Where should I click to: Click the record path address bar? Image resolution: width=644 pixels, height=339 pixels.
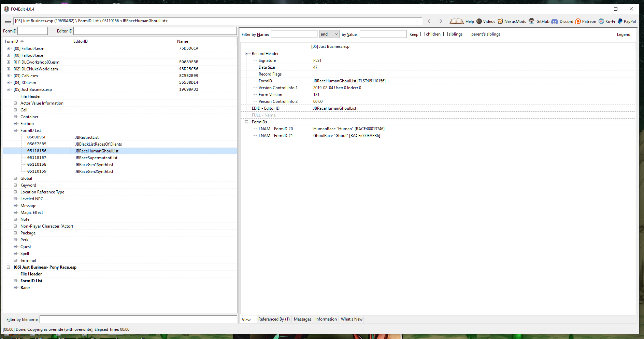[218, 21]
